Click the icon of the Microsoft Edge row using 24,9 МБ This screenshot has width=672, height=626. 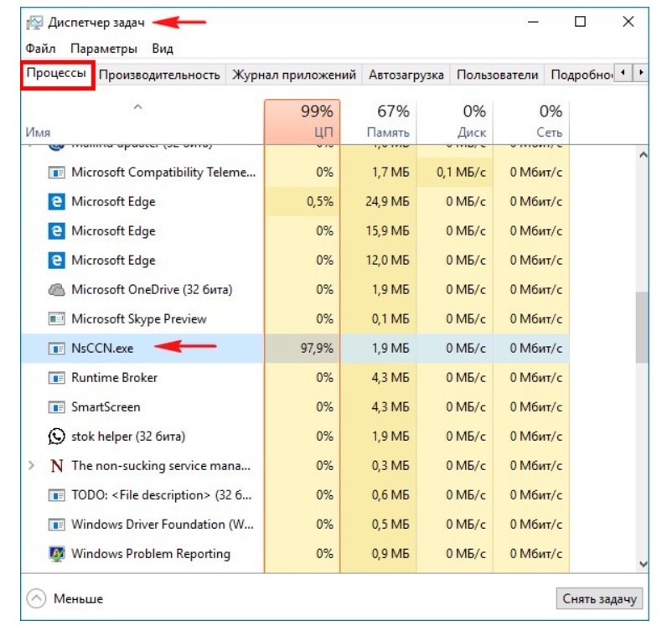(x=57, y=201)
